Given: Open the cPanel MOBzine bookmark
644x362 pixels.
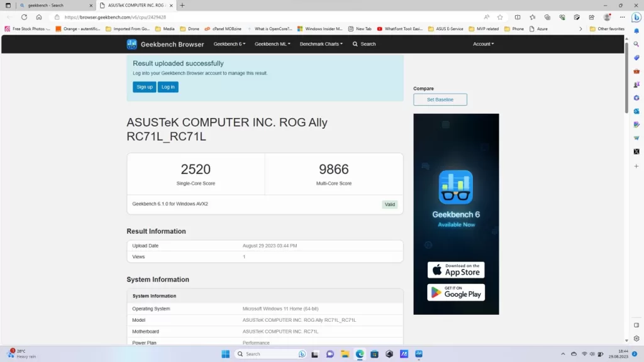Looking at the screenshot, I should [223, 29].
